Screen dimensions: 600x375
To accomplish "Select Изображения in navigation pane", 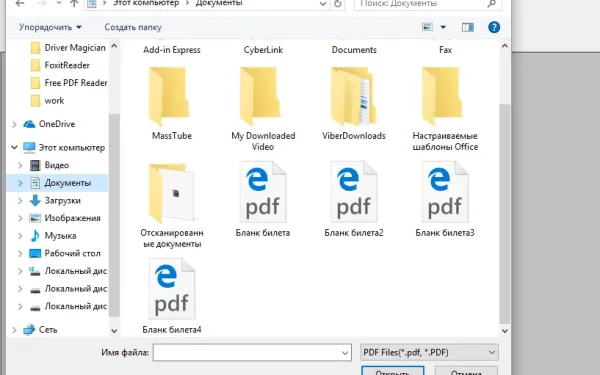I will pos(65,218).
